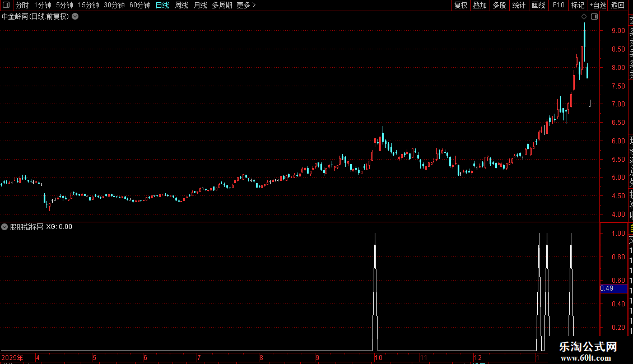633x364 pixels.
Task: Click the 返回 back button
Action: (618, 5)
